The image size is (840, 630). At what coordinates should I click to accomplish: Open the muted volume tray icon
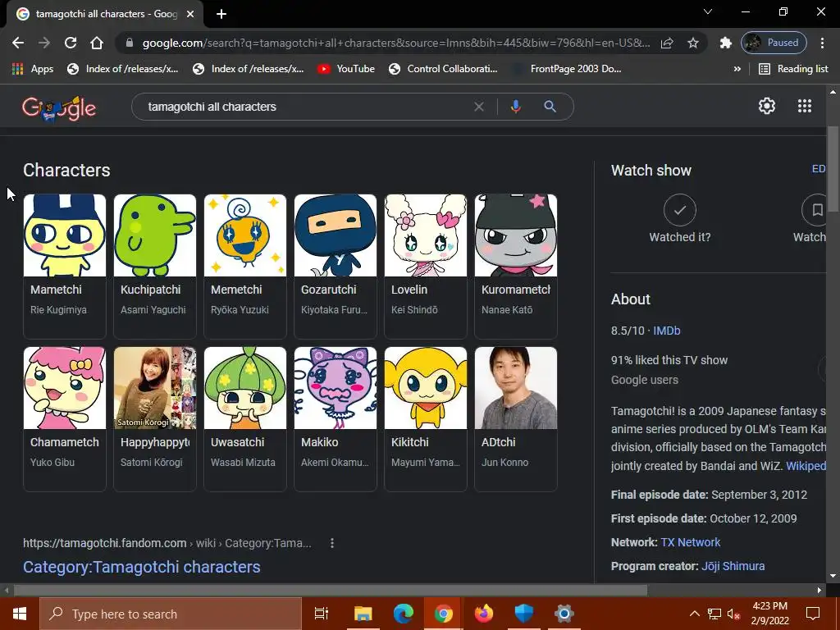734,614
